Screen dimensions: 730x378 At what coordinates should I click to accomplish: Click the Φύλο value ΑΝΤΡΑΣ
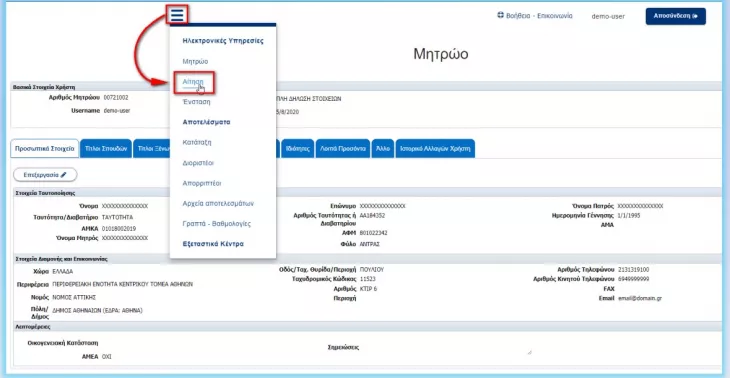(x=370, y=244)
